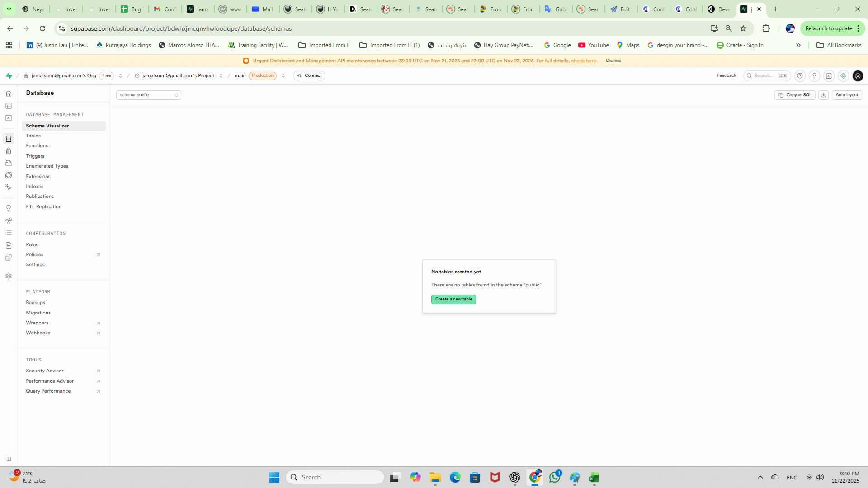Open the Table Editor from the sidebar
The height and width of the screenshot is (488, 868).
click(9, 106)
